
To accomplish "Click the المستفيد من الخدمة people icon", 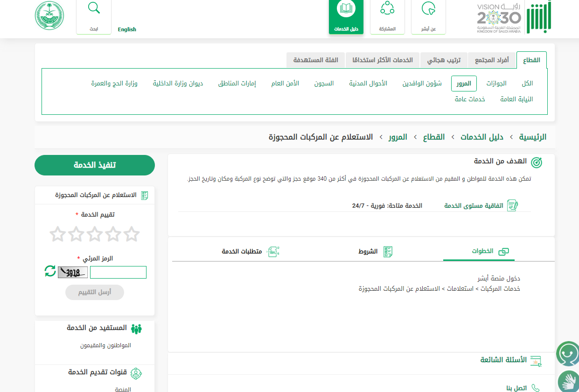I will tap(136, 329).
